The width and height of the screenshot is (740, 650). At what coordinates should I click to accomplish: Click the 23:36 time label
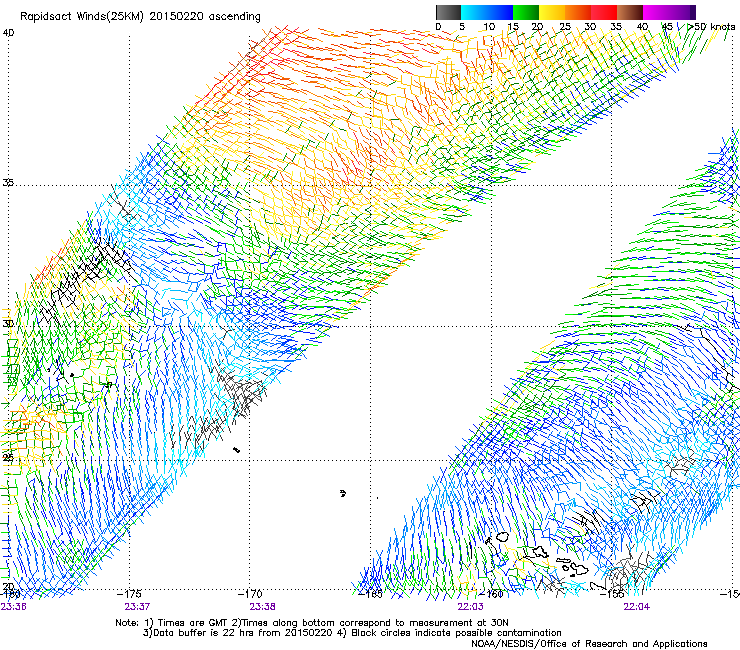coord(13,607)
